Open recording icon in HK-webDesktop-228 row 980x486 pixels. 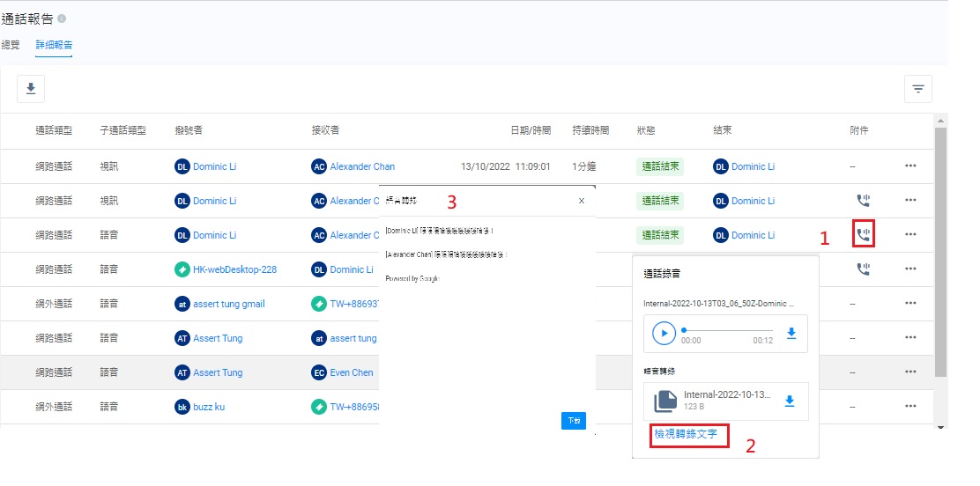(x=864, y=269)
